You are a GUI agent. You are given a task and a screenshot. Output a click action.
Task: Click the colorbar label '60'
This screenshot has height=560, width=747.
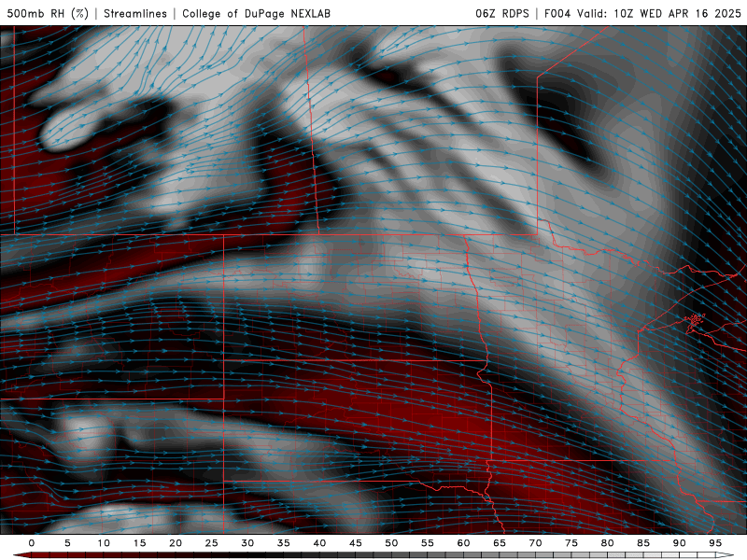pos(463,543)
